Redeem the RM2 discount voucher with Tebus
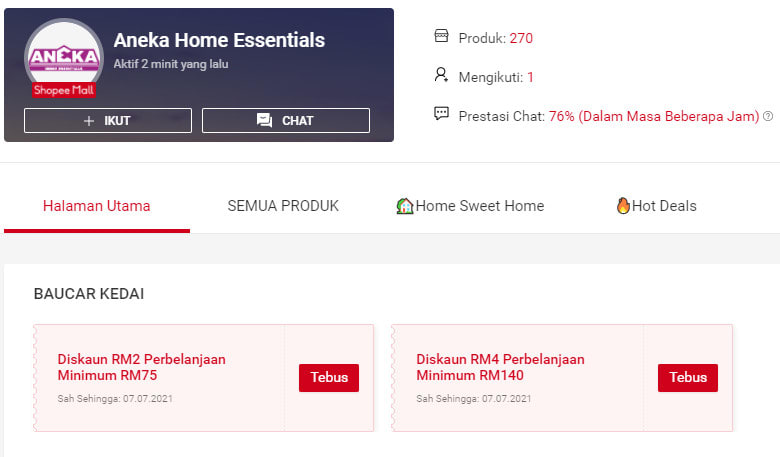780x457 pixels. [329, 377]
